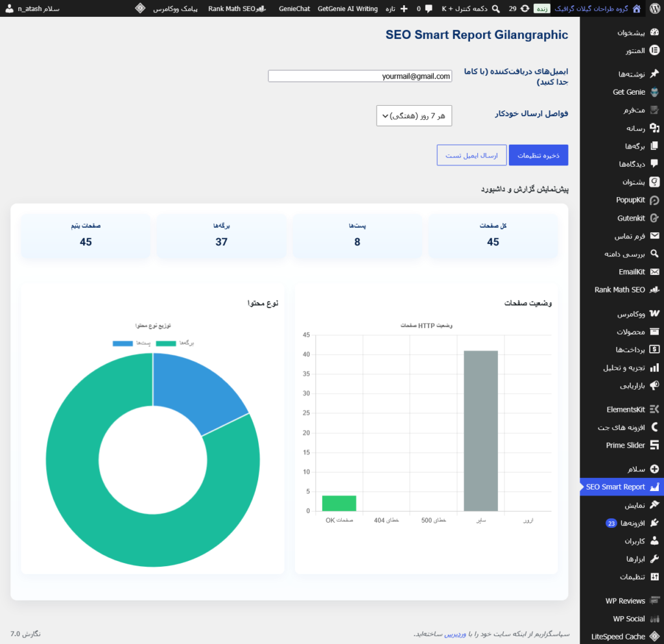Click the blue save settings button
Image resolution: width=664 pixels, height=644 pixels.
[538, 156]
